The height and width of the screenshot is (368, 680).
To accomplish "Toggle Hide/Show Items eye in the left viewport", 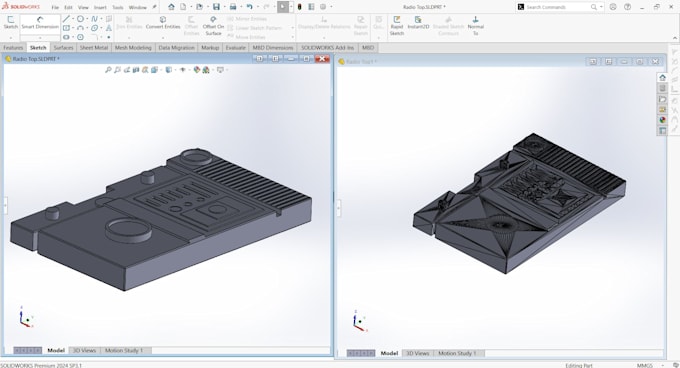I will click(x=183, y=70).
